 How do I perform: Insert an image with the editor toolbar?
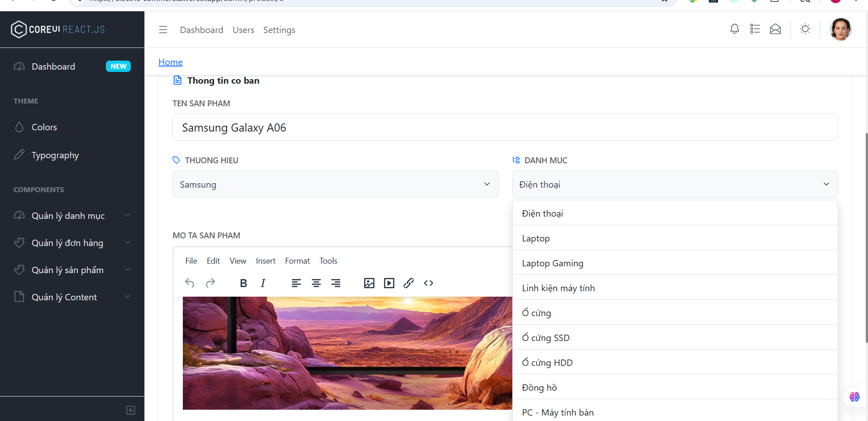pos(369,283)
